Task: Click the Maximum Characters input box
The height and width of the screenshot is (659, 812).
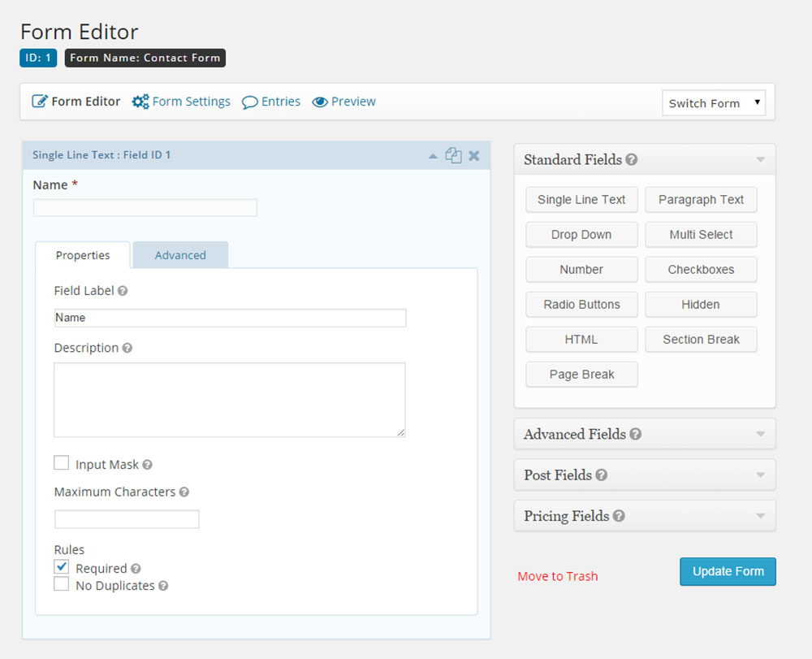Action: point(127,519)
